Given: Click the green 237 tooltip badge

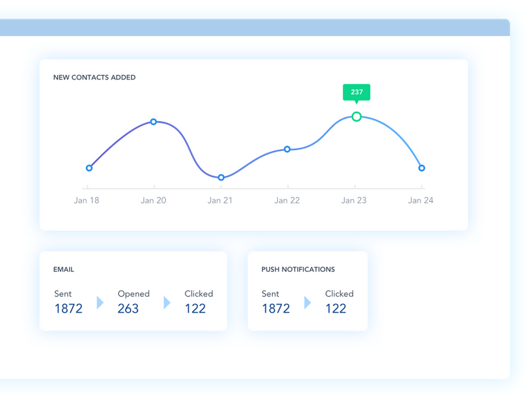Looking at the screenshot, I should point(356,92).
